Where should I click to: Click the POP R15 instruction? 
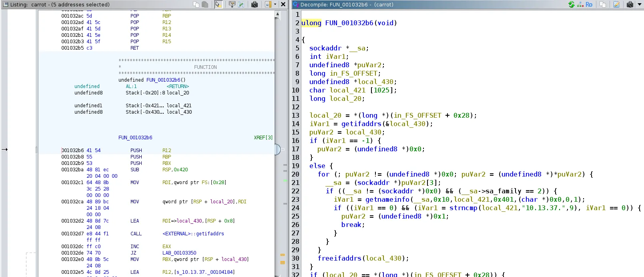pos(150,41)
